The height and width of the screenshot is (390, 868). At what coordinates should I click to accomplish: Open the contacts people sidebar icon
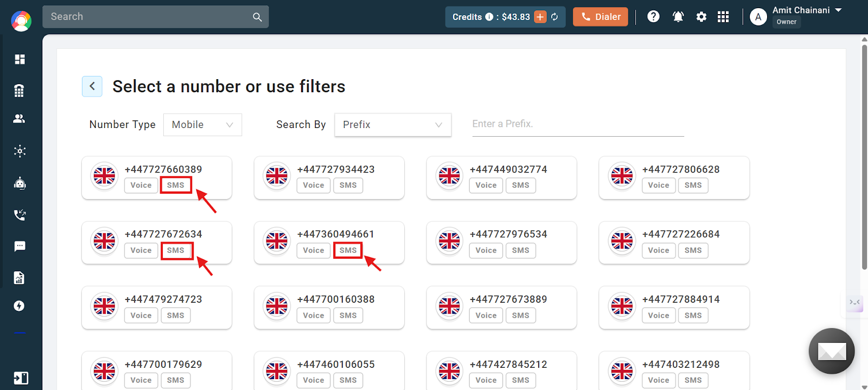[20, 118]
